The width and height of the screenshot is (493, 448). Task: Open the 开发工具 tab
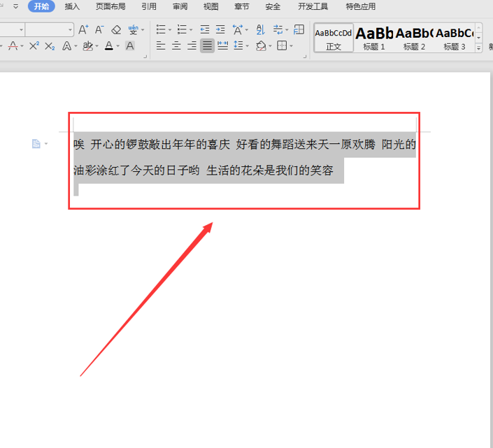313,6
